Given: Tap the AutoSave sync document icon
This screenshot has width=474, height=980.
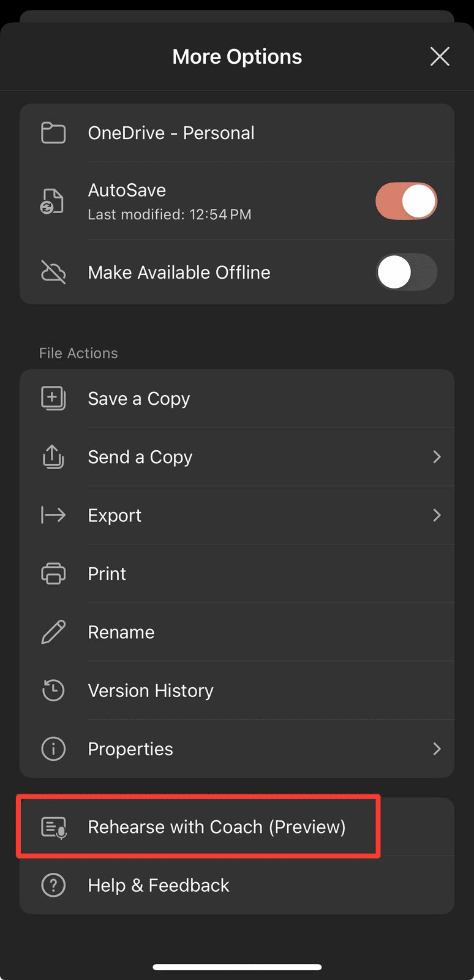Looking at the screenshot, I should (53, 202).
